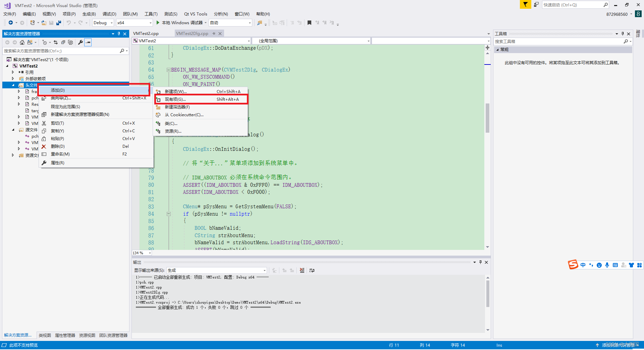Screen dimensions: 644x350
Task: Open the 生成(B) build menu
Action: (89, 14)
